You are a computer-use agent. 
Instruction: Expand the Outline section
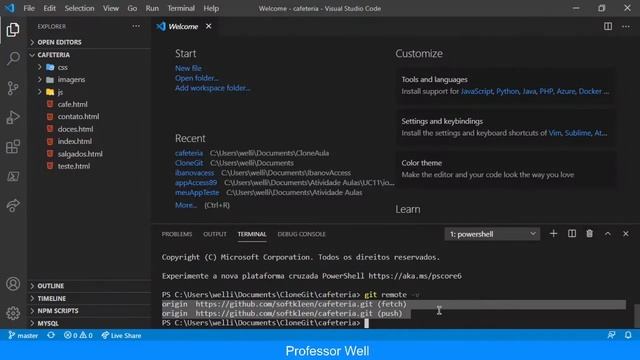pyautogui.click(x=51, y=286)
